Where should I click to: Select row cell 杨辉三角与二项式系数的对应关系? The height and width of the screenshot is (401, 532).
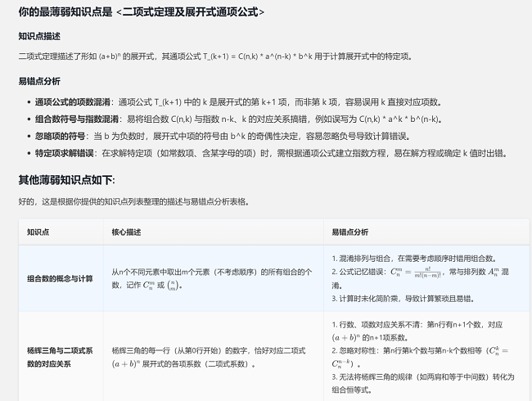(60, 357)
